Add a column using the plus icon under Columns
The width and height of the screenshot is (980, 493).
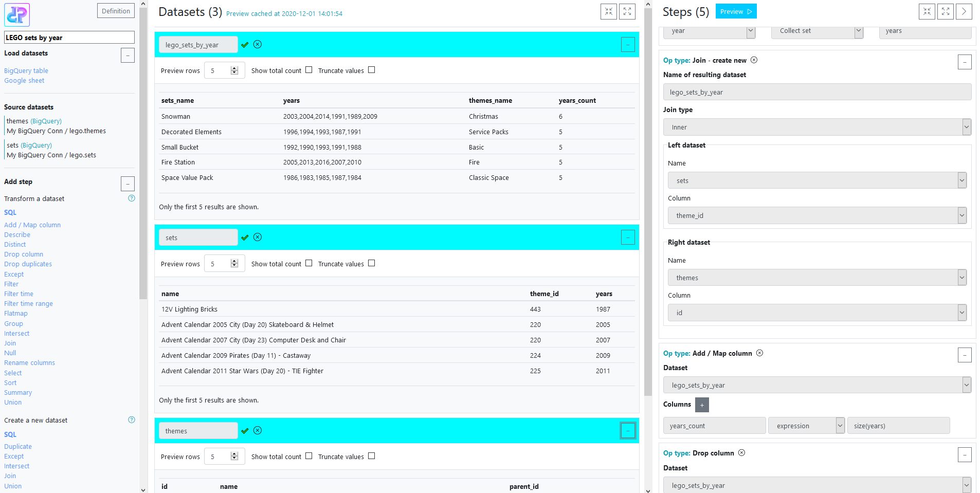click(702, 405)
